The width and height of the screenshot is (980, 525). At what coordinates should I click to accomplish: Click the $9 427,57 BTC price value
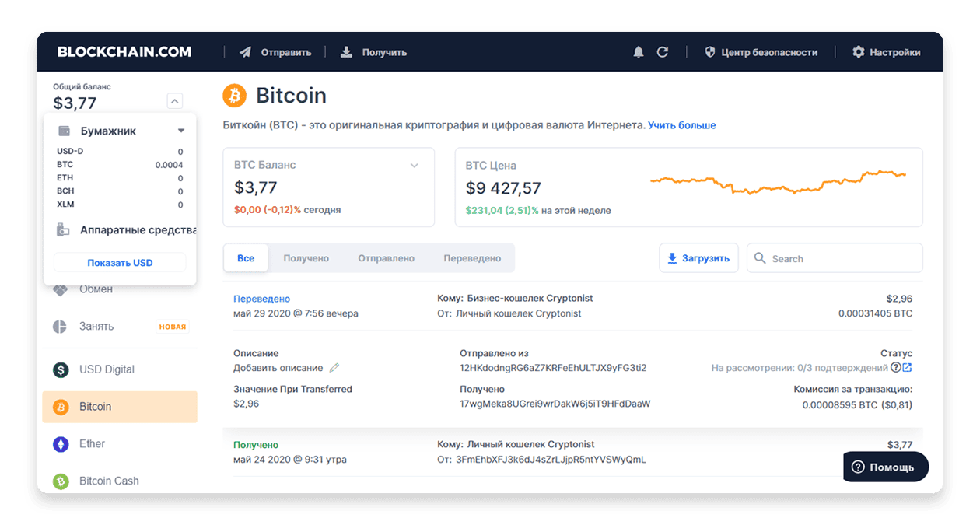click(x=503, y=188)
